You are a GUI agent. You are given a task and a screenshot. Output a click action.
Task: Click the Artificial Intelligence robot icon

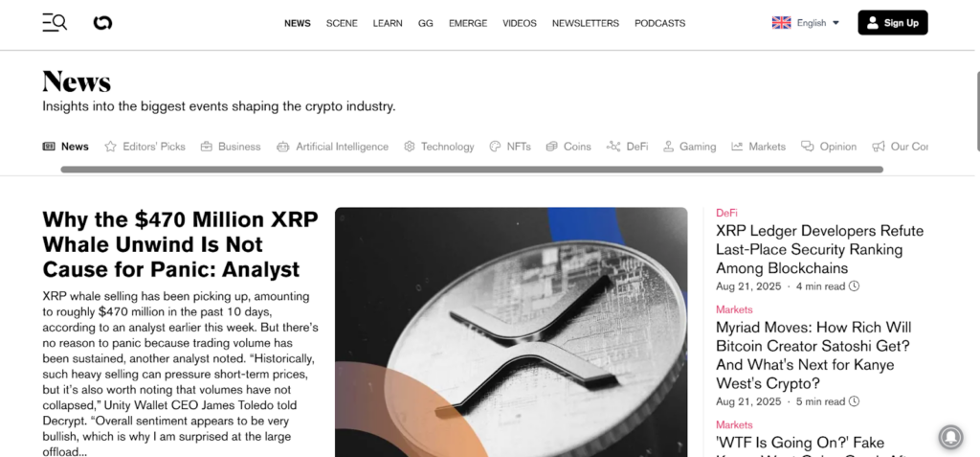pyautogui.click(x=282, y=147)
